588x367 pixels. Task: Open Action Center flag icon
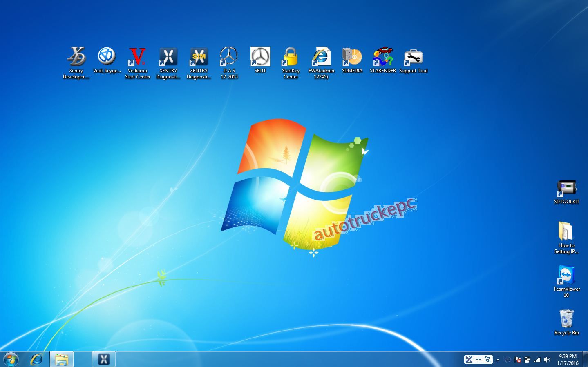[x=517, y=360]
